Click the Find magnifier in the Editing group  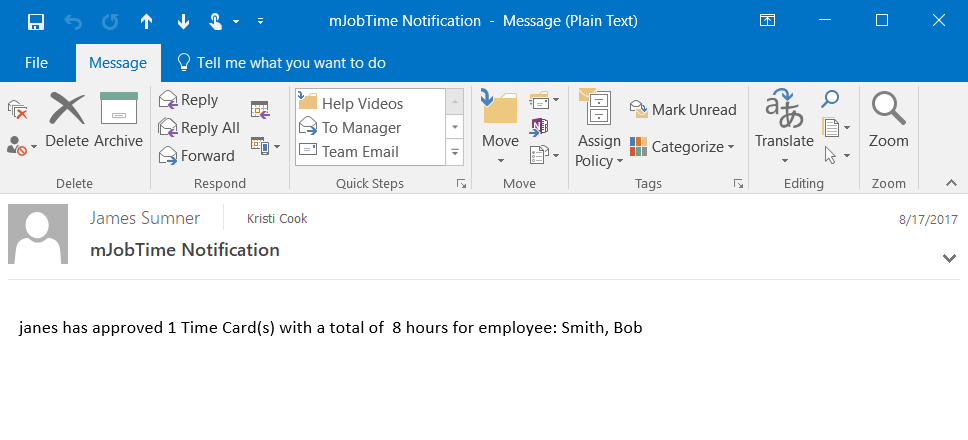coord(830,99)
